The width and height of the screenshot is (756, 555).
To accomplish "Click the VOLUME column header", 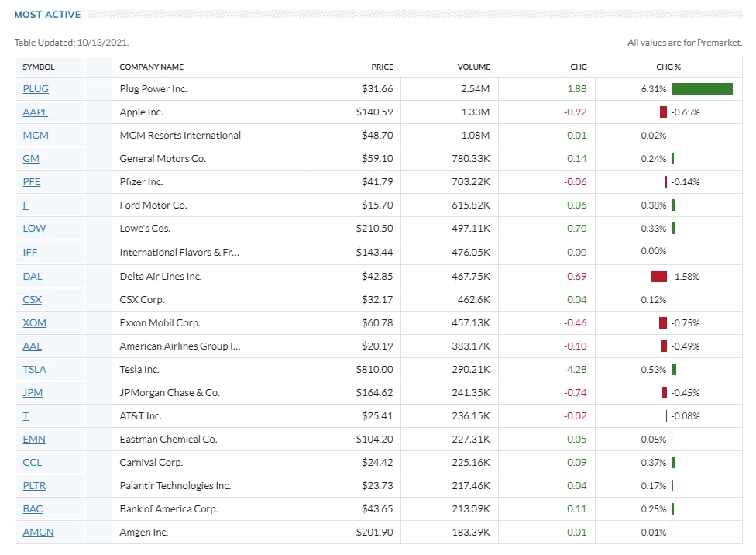I will click(474, 67).
